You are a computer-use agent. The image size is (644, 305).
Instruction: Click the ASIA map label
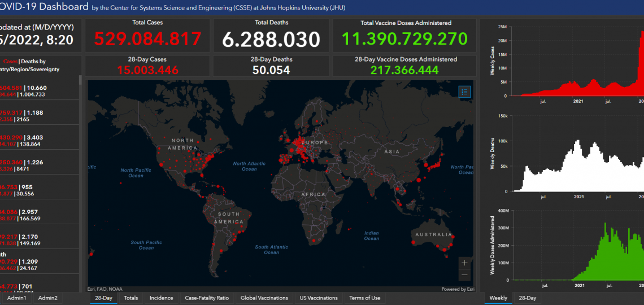point(392,152)
